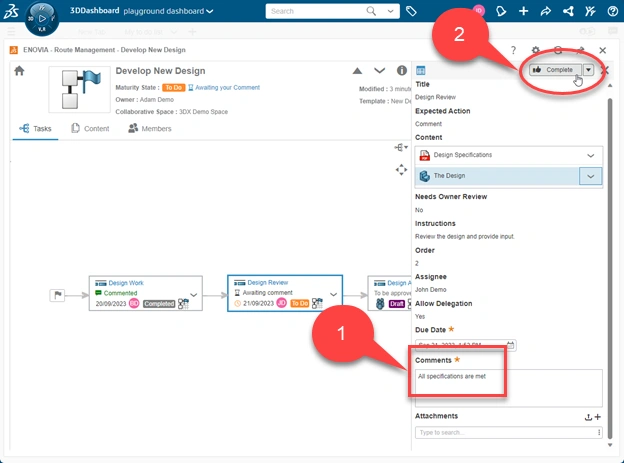The width and height of the screenshot is (624, 463).
Task: Open the tag (6WTags) icon
Action: pyautogui.click(x=411, y=11)
